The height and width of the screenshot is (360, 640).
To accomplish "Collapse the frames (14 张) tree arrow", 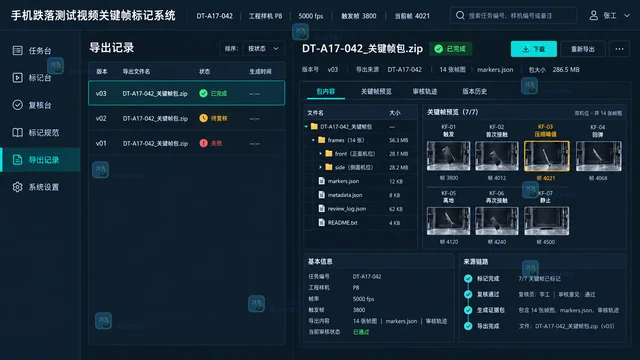I will click(313, 140).
